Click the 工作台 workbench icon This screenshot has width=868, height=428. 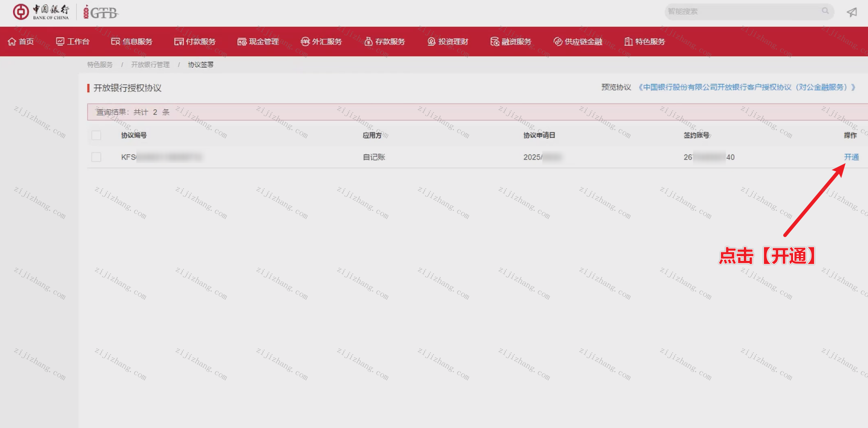tap(60, 42)
